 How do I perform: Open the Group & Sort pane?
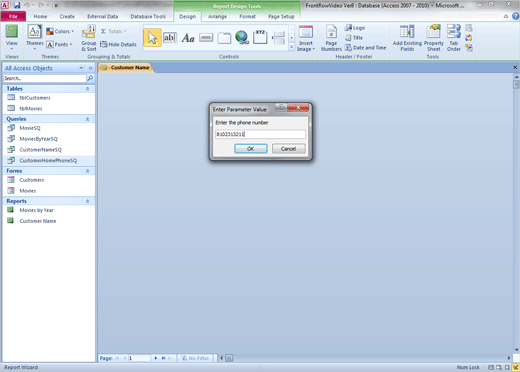coord(89,38)
